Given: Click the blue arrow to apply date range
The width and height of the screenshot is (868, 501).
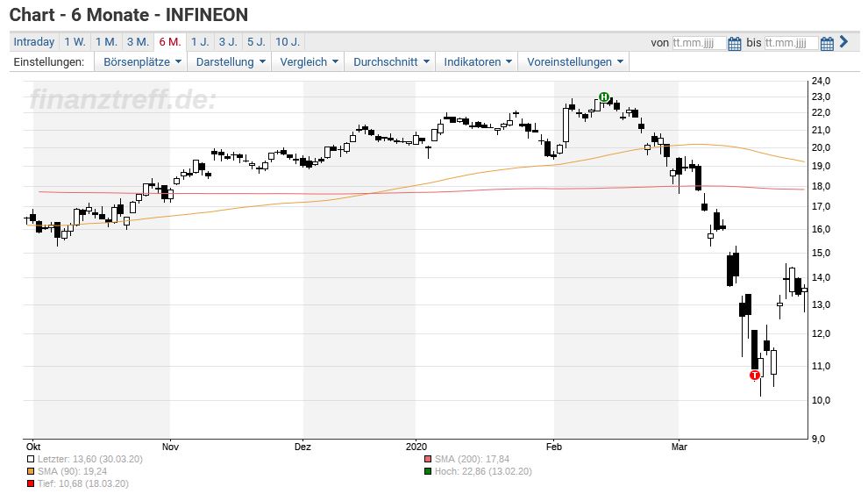Looking at the screenshot, I should [x=843, y=41].
